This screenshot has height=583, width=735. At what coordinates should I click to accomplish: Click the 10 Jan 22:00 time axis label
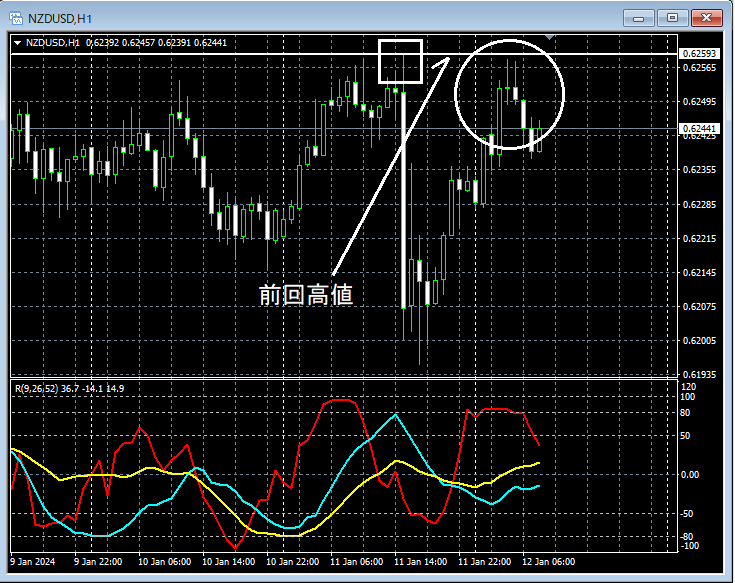(293, 561)
